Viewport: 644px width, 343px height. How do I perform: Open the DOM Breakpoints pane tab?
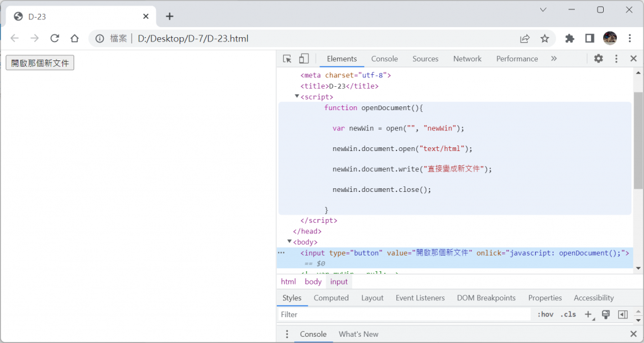[x=486, y=298]
